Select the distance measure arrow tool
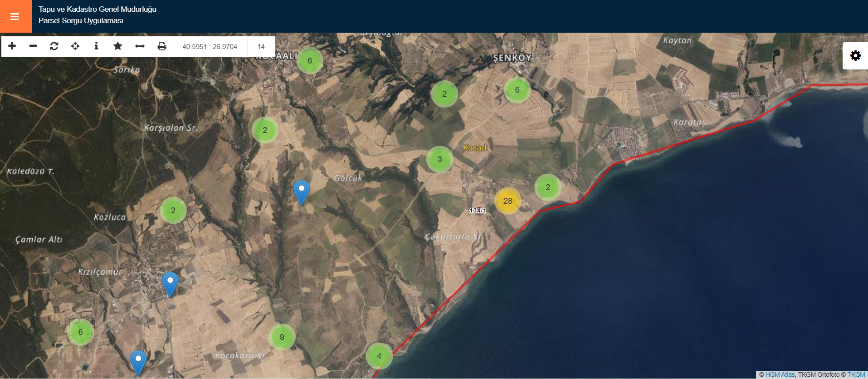 click(140, 46)
